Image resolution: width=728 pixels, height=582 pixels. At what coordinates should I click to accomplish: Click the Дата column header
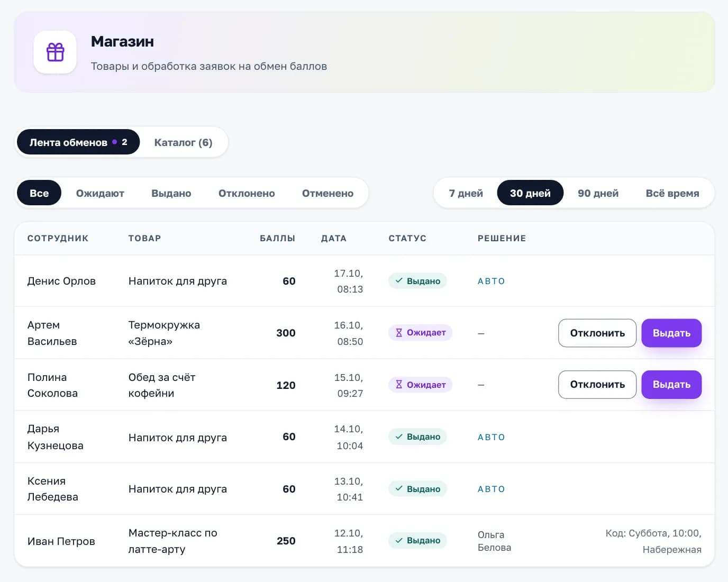tap(334, 238)
